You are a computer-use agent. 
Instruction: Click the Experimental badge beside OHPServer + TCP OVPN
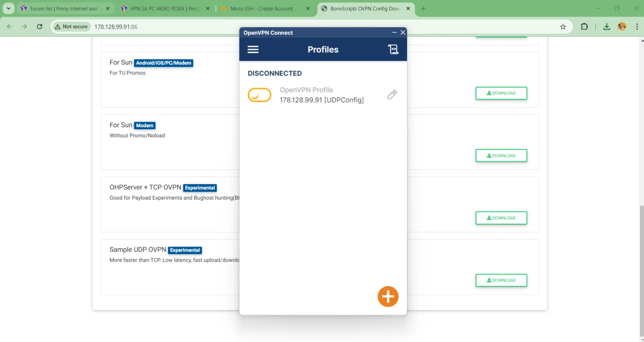pos(200,188)
